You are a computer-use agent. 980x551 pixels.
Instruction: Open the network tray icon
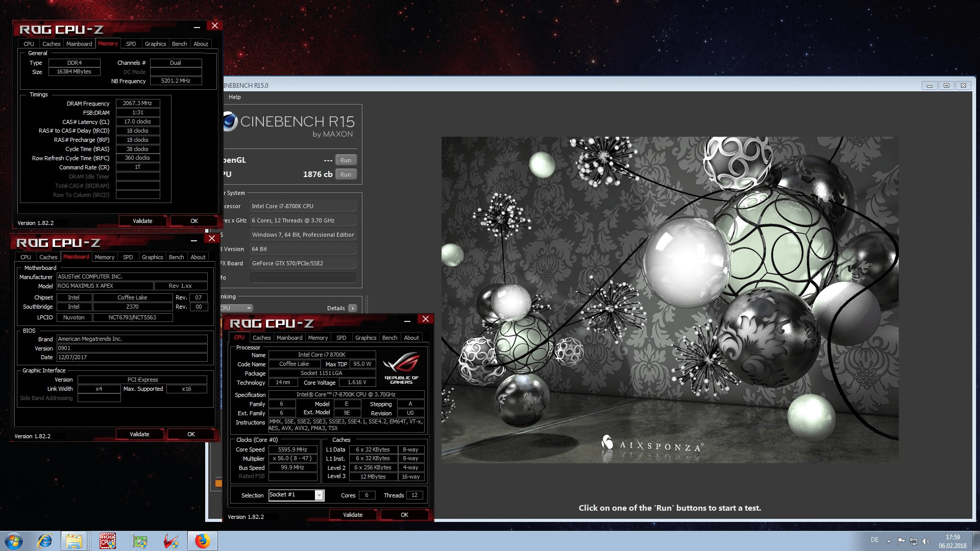(x=914, y=541)
